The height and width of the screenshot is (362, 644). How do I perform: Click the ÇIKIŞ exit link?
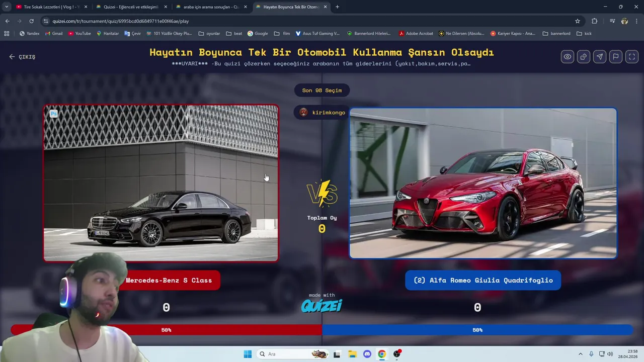click(x=22, y=57)
